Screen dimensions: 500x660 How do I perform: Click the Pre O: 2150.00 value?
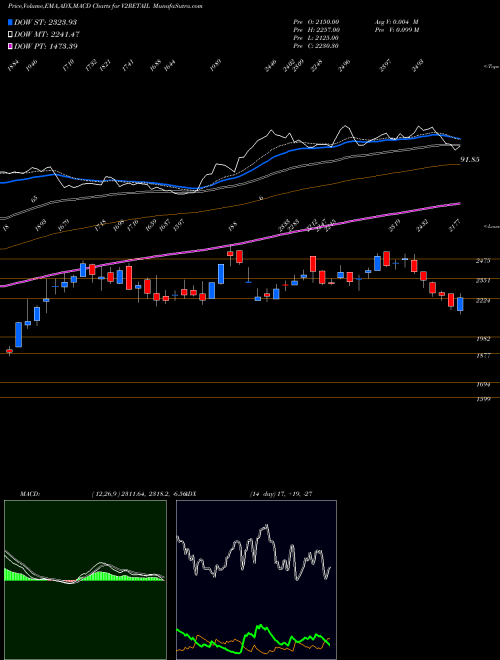click(x=316, y=22)
